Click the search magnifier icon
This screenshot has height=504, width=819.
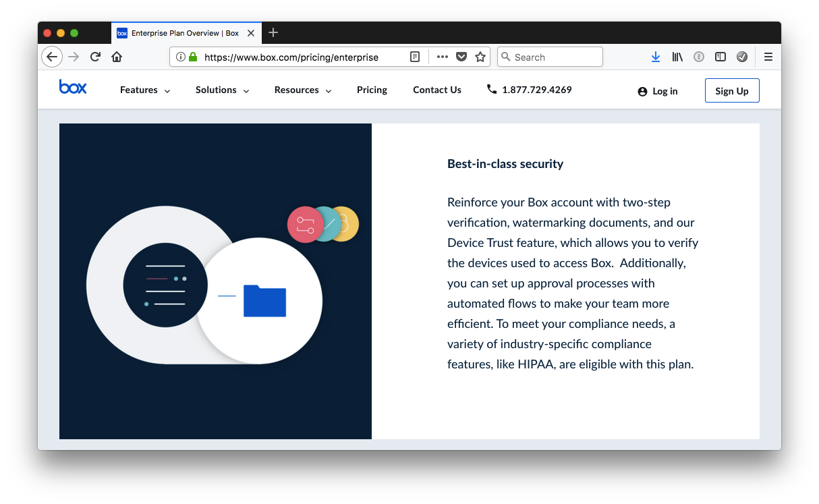[505, 57]
